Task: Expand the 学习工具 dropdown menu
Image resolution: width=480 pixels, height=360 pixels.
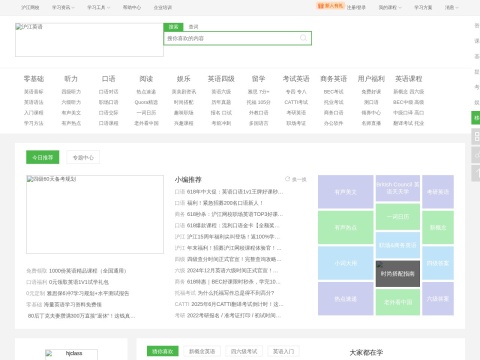Action: pyautogui.click(x=98, y=7)
